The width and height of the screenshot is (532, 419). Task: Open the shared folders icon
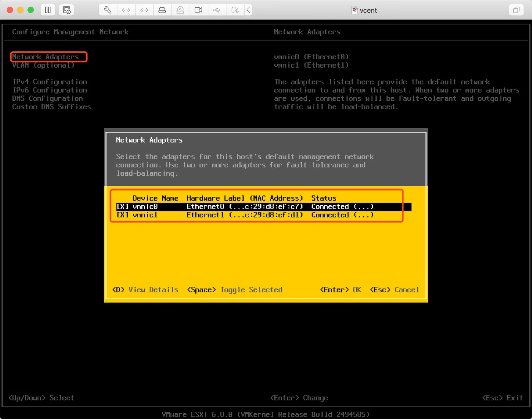click(x=235, y=10)
